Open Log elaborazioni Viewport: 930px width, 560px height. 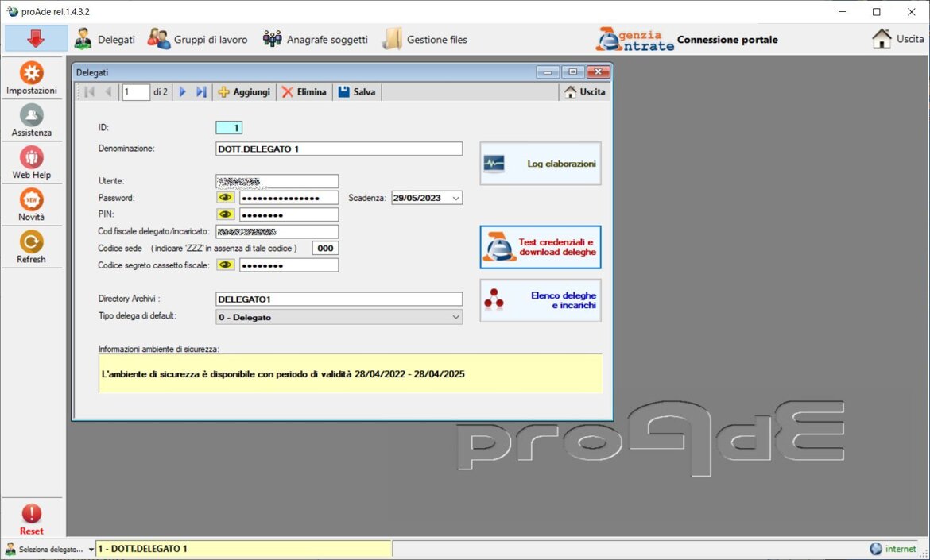click(541, 164)
